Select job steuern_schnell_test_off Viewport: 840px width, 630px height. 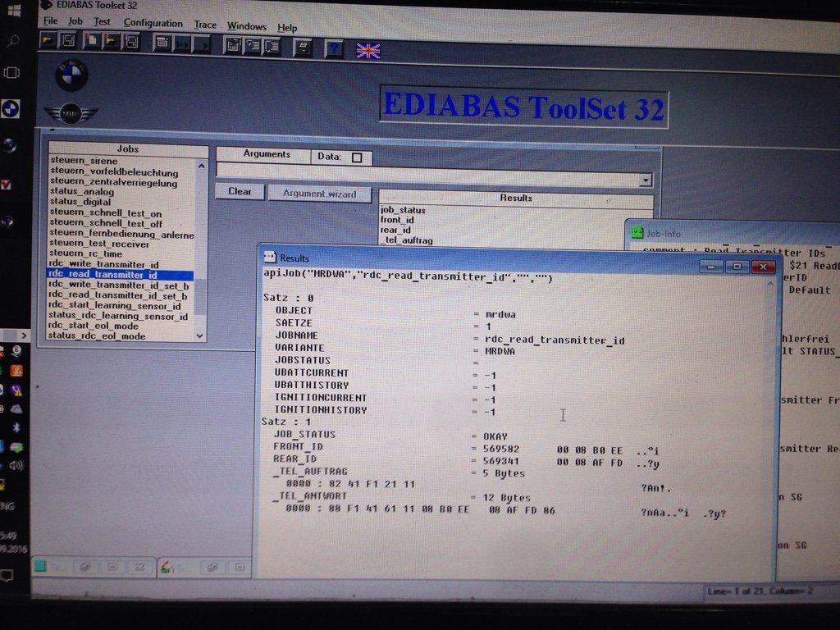pos(106,223)
